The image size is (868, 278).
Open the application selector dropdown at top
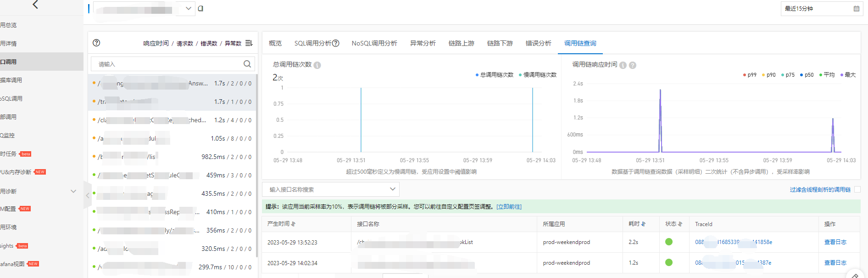(x=188, y=8)
